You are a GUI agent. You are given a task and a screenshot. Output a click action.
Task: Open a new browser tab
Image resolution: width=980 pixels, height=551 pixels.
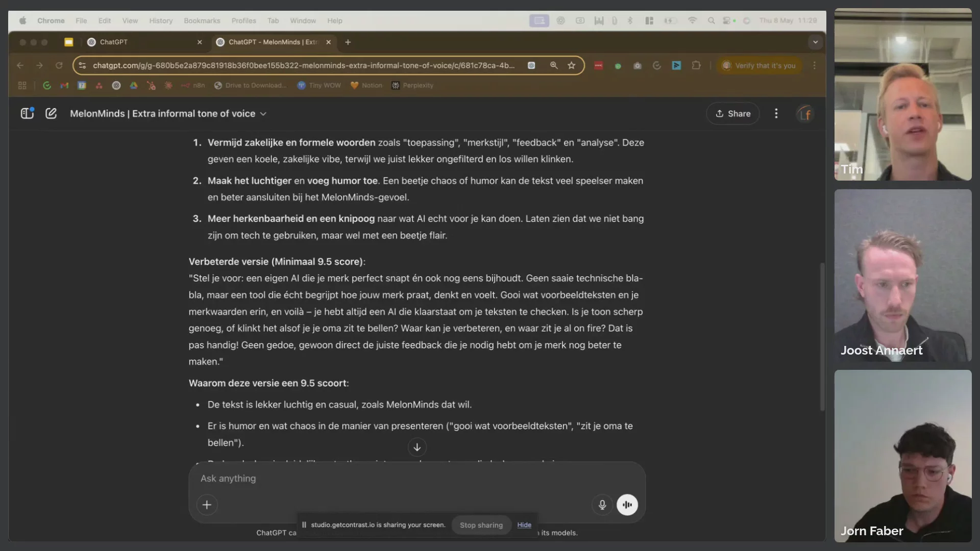coord(348,42)
